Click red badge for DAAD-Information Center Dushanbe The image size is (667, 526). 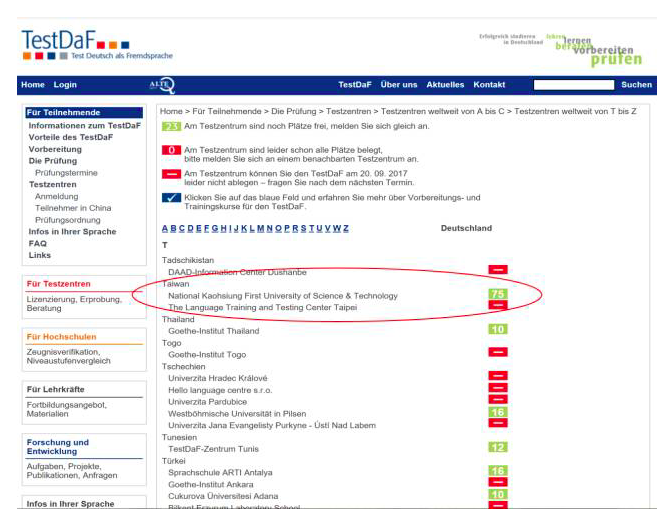(498, 270)
